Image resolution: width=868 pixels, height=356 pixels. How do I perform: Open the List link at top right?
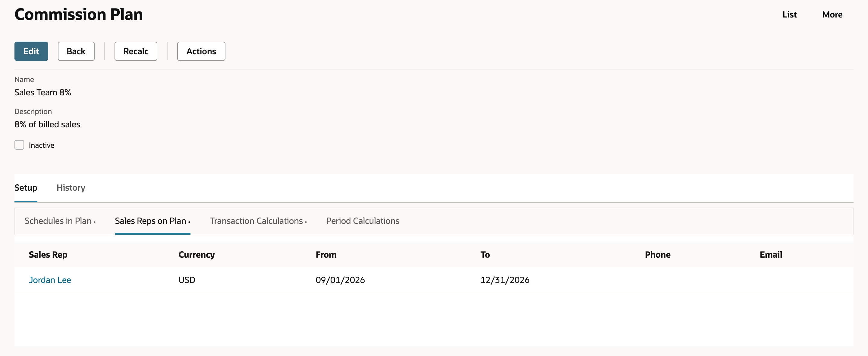click(789, 14)
